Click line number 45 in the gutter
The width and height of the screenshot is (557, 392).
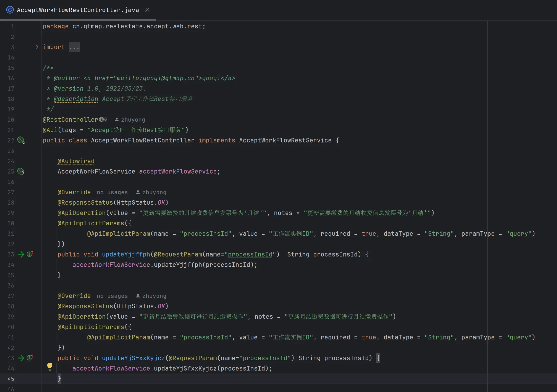click(11, 379)
